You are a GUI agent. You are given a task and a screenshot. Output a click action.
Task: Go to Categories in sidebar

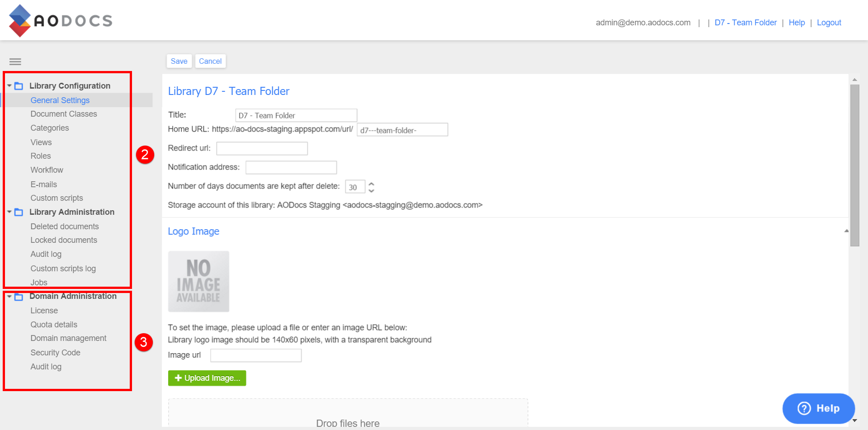50,128
